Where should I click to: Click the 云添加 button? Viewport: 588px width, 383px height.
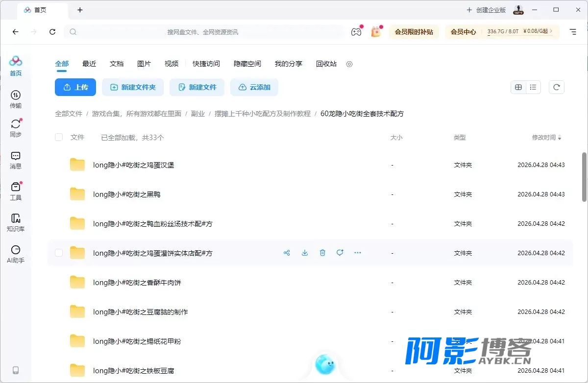[254, 87]
